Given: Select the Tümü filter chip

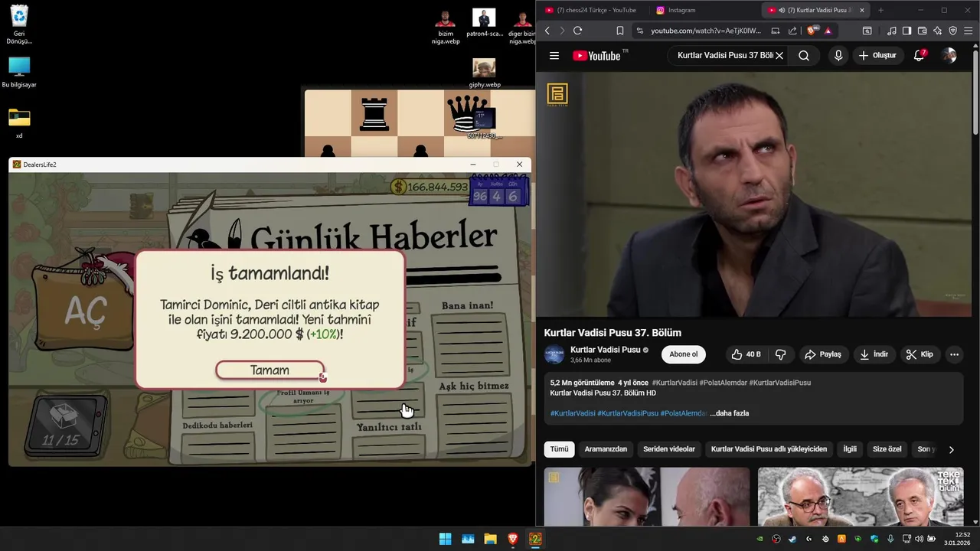Looking at the screenshot, I should (559, 449).
